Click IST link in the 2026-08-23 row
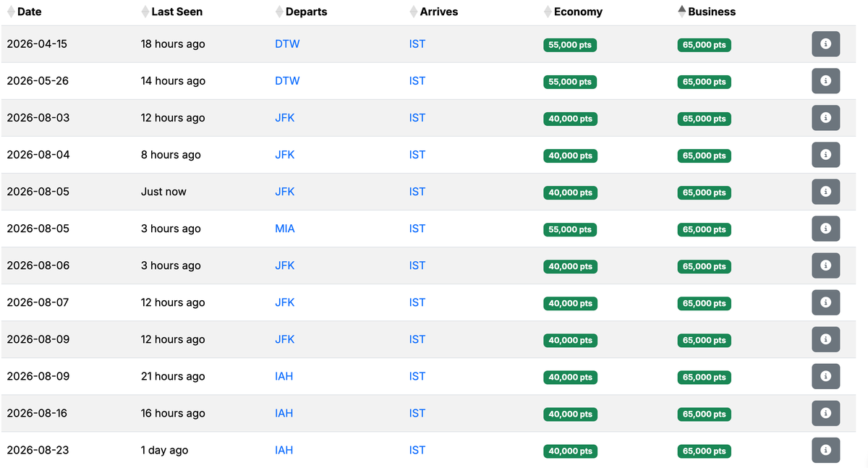The width and height of the screenshot is (868, 468). click(x=417, y=450)
